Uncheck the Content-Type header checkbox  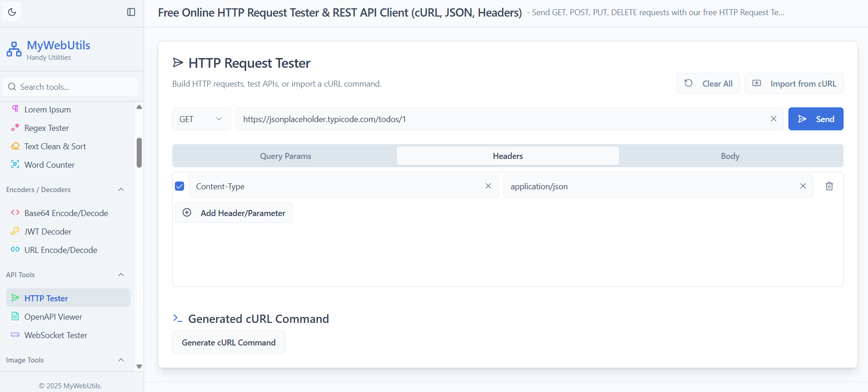tap(179, 186)
